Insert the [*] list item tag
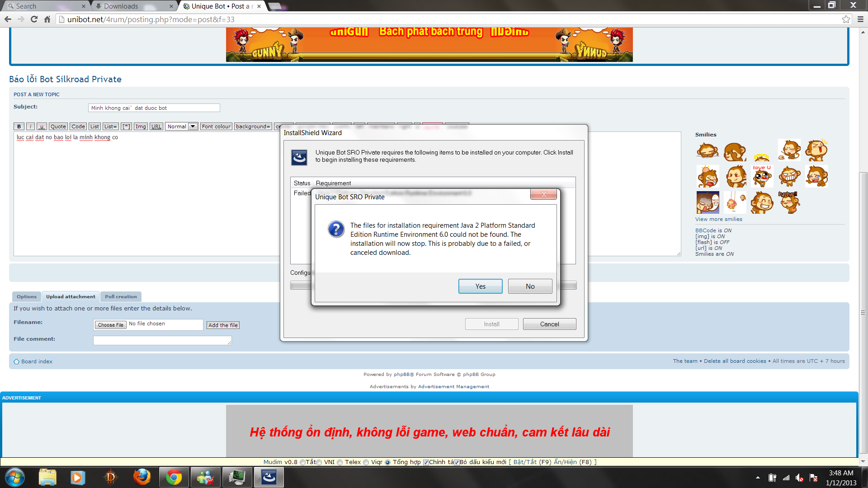The image size is (868, 488). tap(127, 127)
